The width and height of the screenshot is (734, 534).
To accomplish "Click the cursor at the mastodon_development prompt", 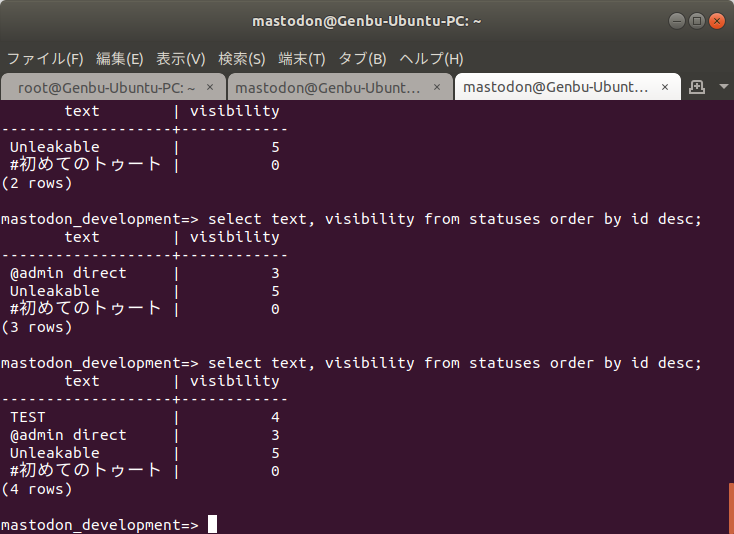I will 212,525.
